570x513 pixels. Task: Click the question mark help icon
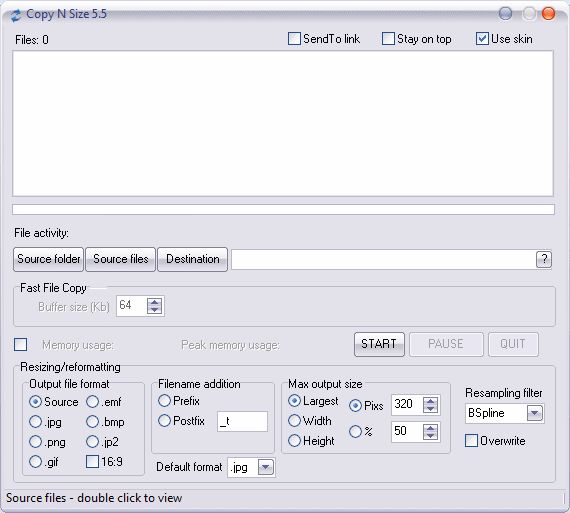tap(543, 260)
